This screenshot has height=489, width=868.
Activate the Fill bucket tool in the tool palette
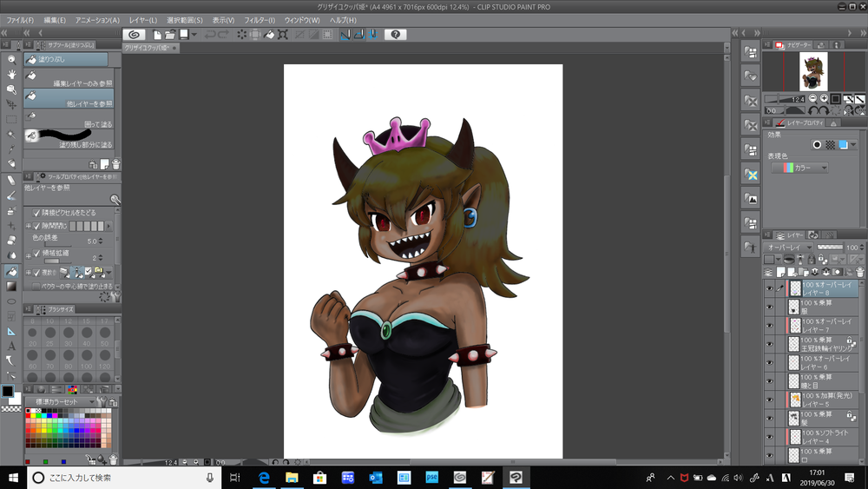click(x=11, y=271)
